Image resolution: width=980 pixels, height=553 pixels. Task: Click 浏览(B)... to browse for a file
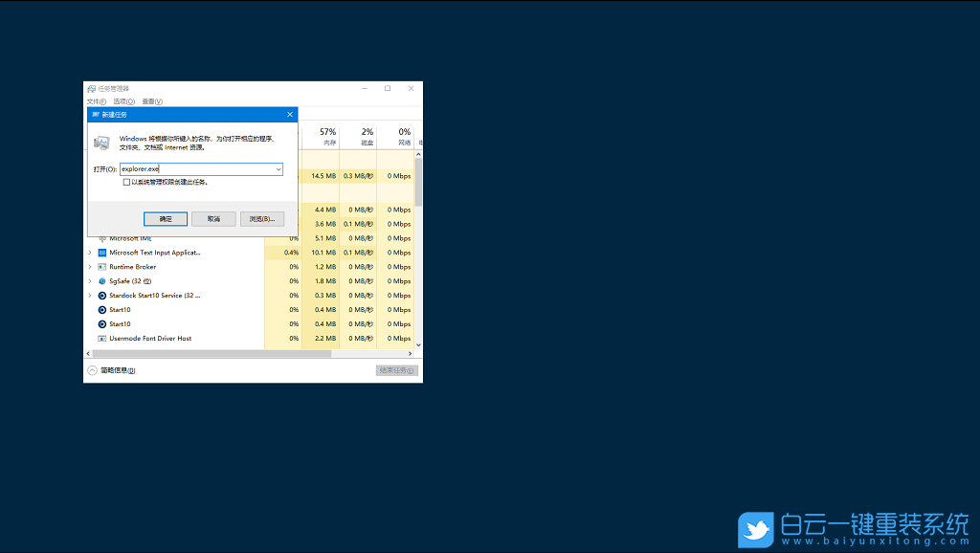tap(261, 219)
